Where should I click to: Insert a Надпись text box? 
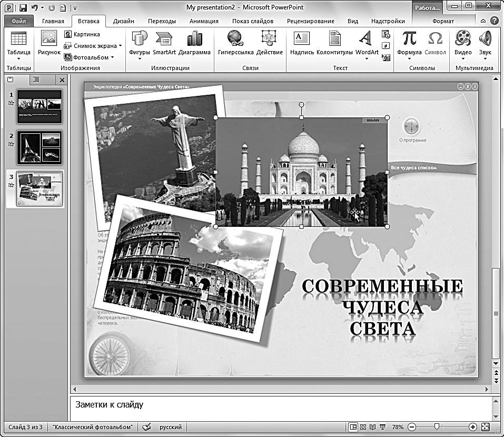pyautogui.click(x=302, y=43)
